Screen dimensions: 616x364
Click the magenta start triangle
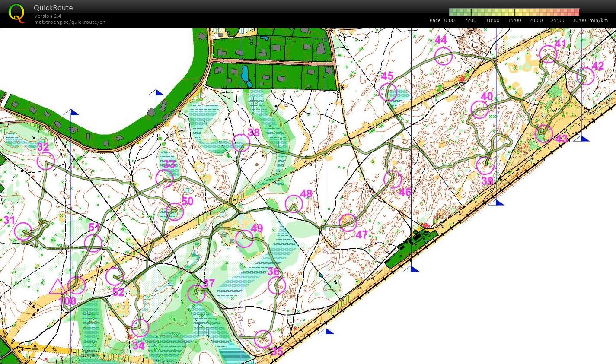pyautogui.click(x=57, y=287)
